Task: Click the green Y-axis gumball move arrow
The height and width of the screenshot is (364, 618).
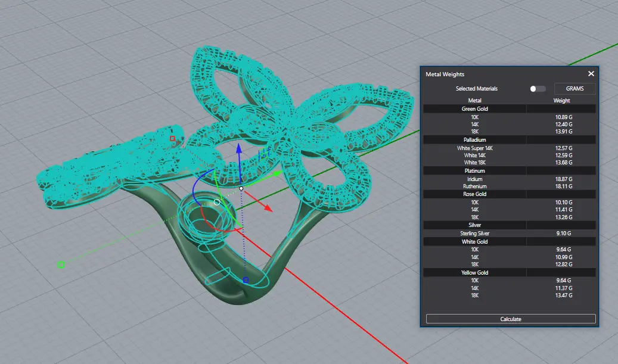Action: 275,173
